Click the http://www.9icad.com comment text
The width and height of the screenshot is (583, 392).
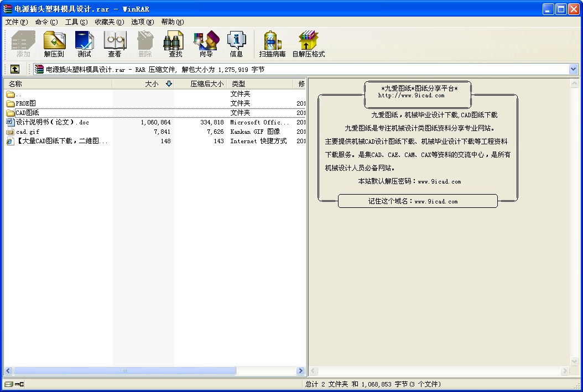[x=411, y=96]
